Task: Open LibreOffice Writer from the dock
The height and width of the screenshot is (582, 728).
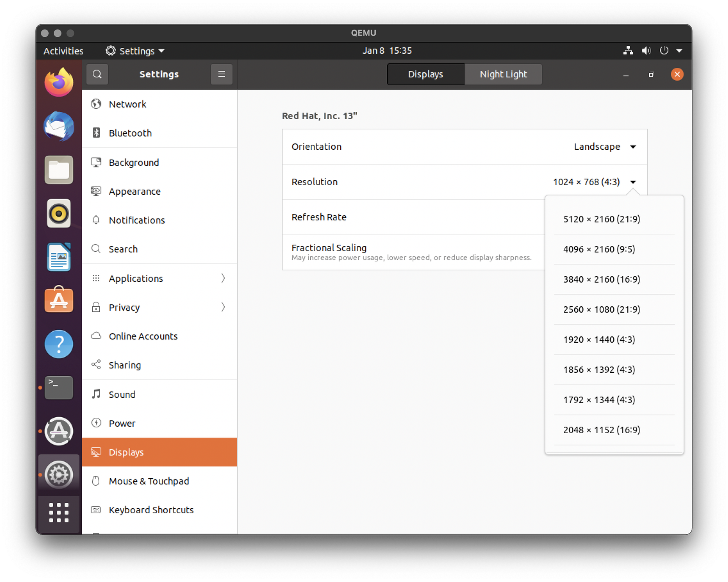Action: click(x=59, y=257)
